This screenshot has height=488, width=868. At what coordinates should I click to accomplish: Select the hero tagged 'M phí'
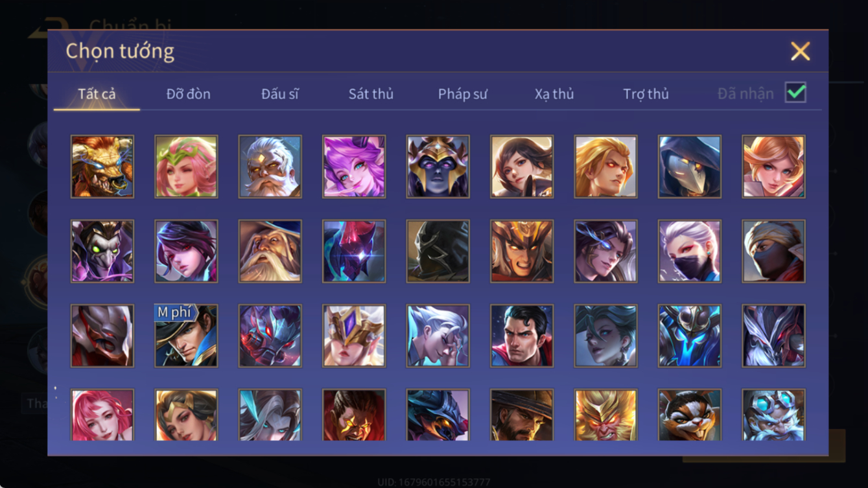point(186,336)
